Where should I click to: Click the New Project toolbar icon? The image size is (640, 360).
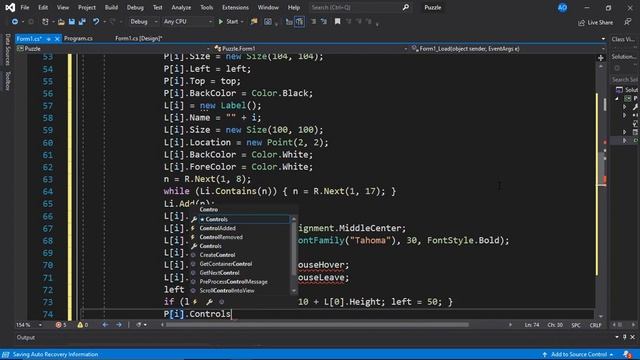coord(45,22)
